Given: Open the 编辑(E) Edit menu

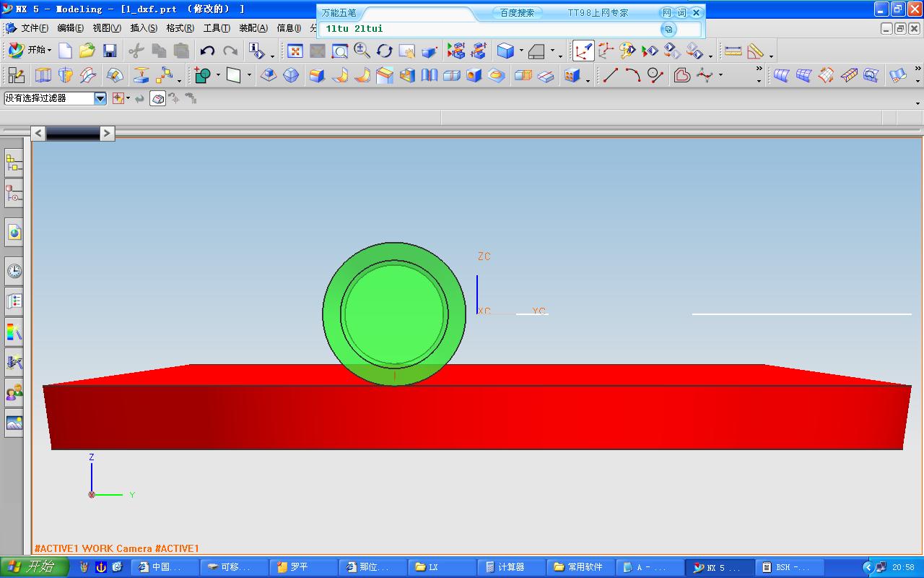Looking at the screenshot, I should coord(70,28).
